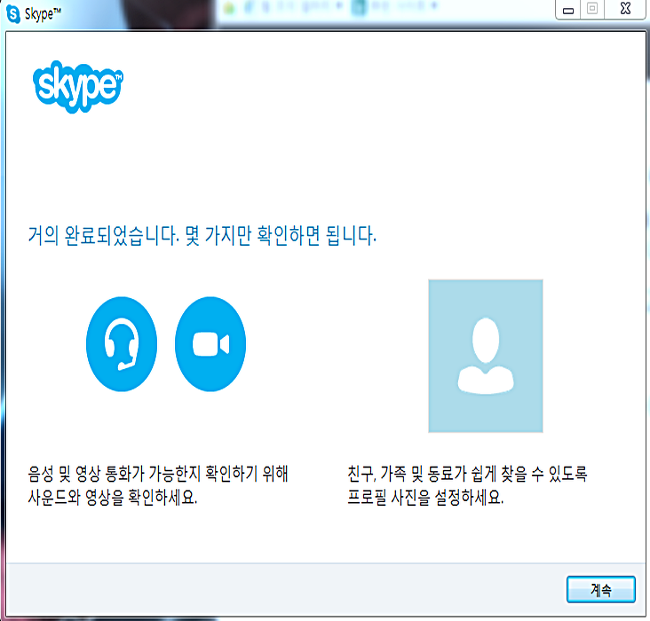Click the '사운드와 영상을 확인하세요' description text
Image resolution: width=650 pixels, height=621 pixels.
[112, 497]
